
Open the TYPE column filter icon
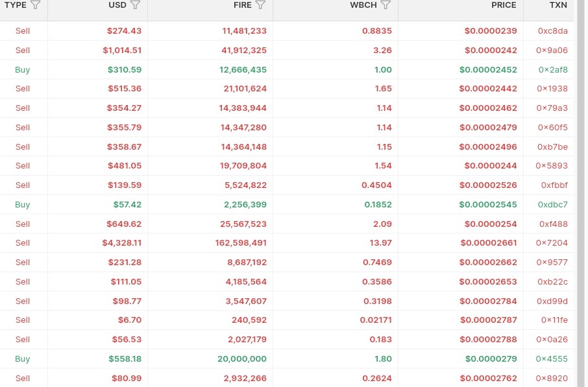[x=35, y=5]
